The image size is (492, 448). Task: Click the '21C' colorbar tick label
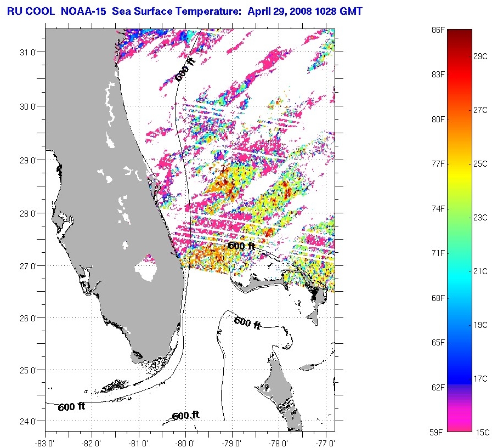(x=480, y=271)
